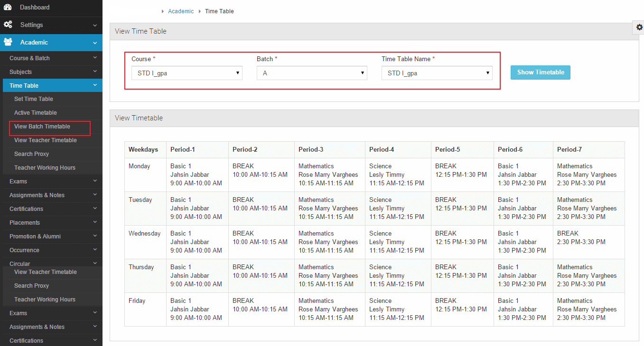Click the Time Table breadcrumb text
The height and width of the screenshot is (346, 644).
219,11
